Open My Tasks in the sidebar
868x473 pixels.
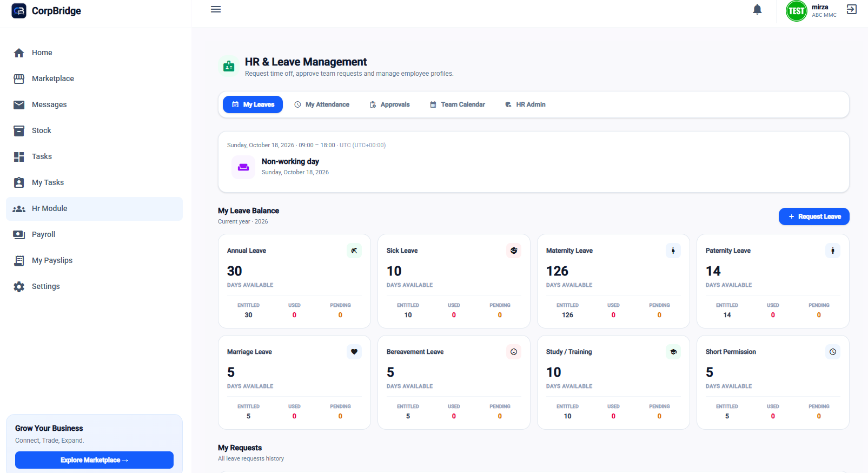(x=94, y=182)
